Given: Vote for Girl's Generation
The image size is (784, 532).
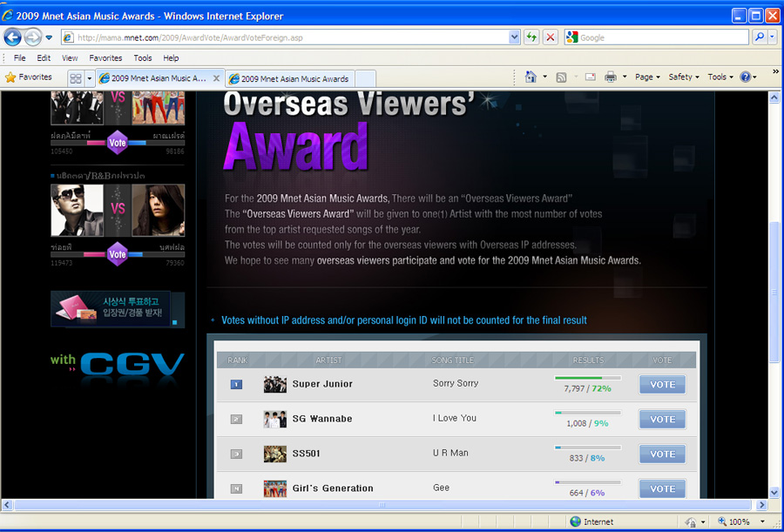Looking at the screenshot, I should point(663,489).
